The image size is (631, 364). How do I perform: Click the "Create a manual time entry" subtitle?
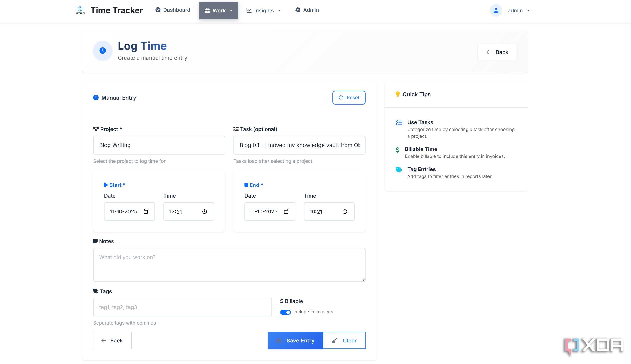pyautogui.click(x=153, y=58)
